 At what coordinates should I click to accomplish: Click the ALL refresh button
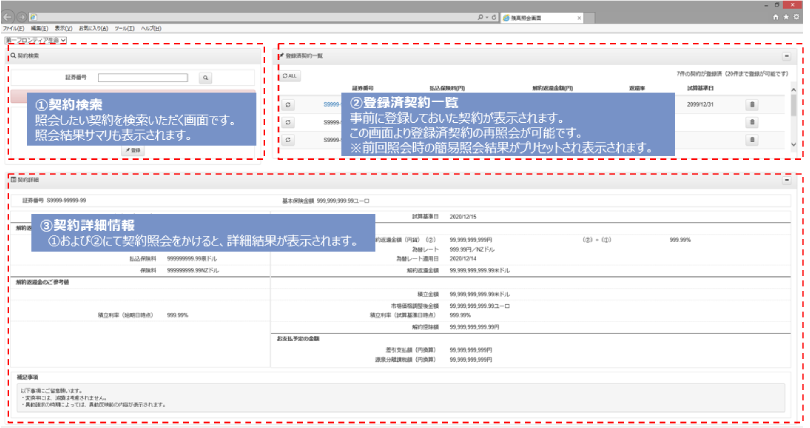290,76
